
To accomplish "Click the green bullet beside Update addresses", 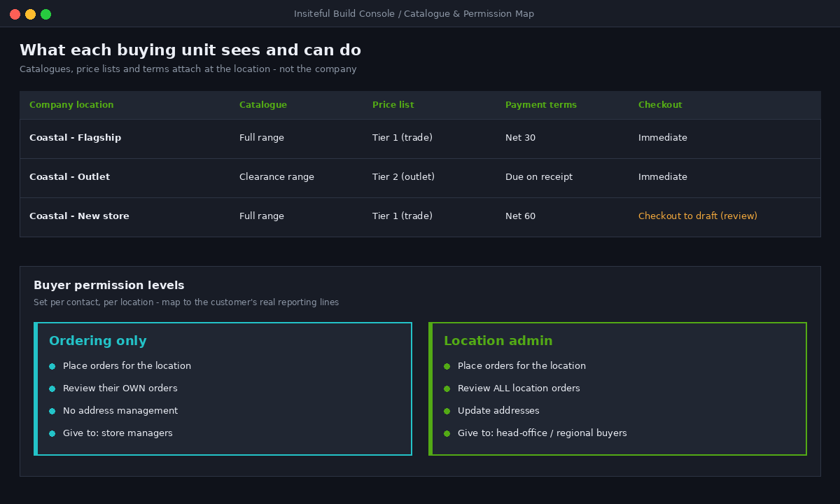I will (447, 411).
